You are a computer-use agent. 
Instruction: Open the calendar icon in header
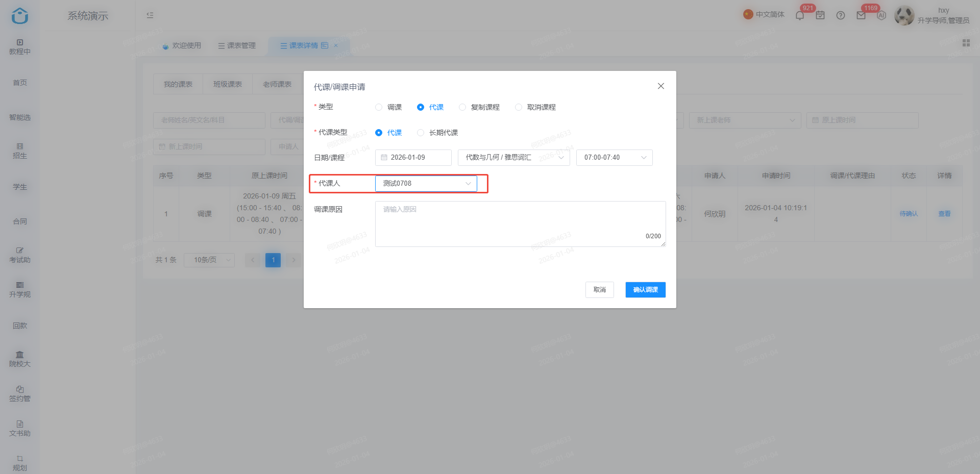coord(820,15)
